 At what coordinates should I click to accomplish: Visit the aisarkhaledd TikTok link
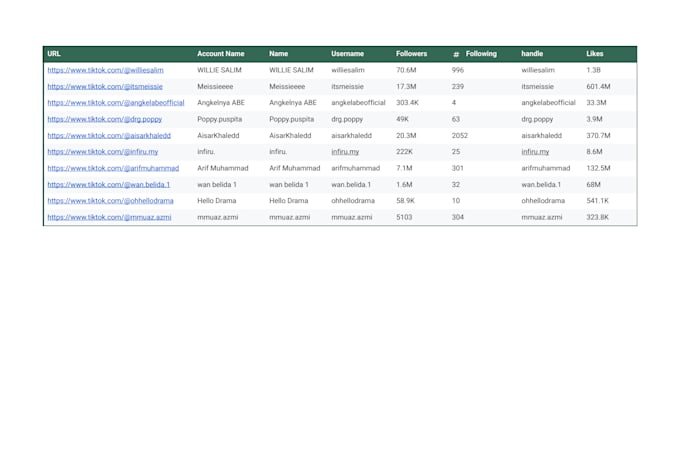[109, 136]
